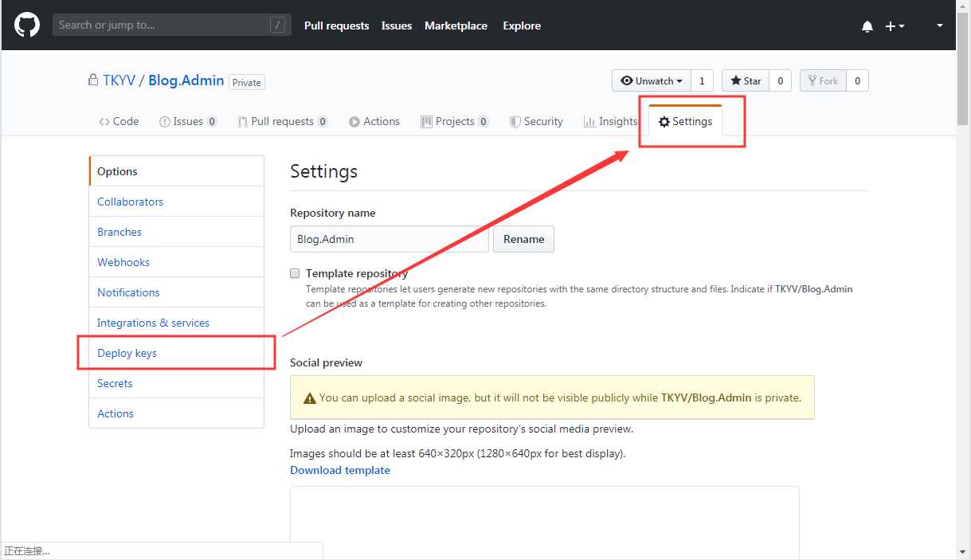This screenshot has height=560, width=971.
Task: Open Notifications settings in sidebar
Action: [176, 292]
